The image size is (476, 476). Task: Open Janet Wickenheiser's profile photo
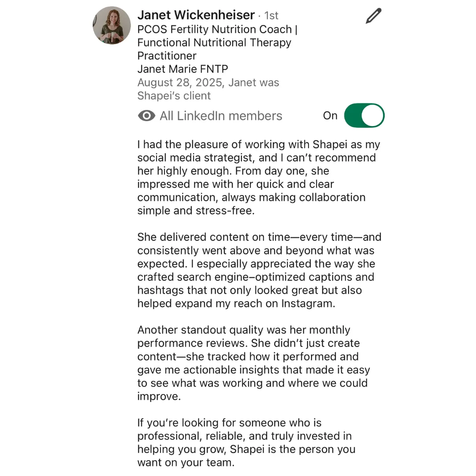[x=112, y=26]
